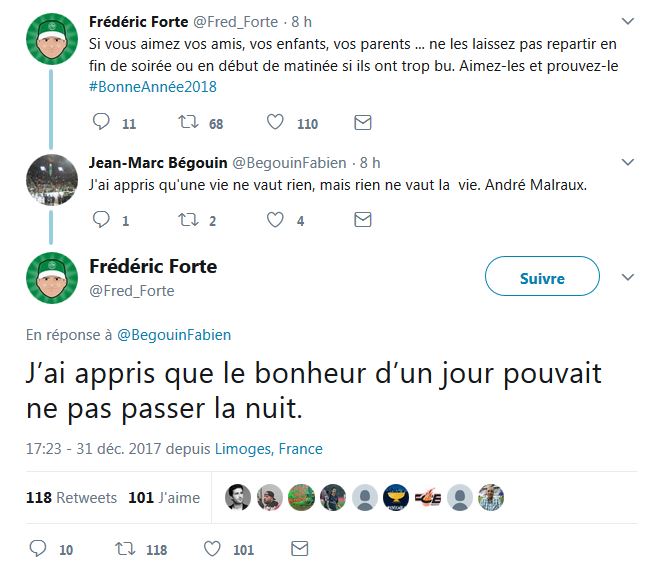This screenshot has height=585, width=667.
Task: Like the main tweet with 101 likes
Action: pos(212,549)
